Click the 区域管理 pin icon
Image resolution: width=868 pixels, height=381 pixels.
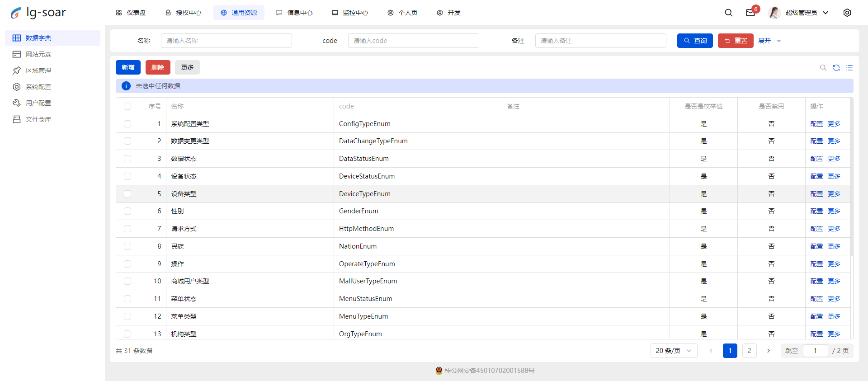17,71
